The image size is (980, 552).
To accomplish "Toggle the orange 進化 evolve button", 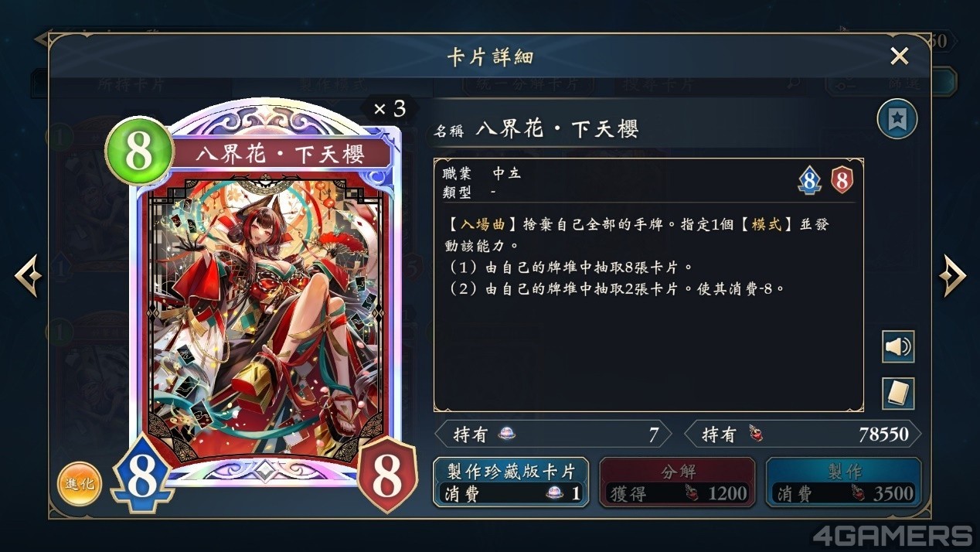I will click(80, 484).
